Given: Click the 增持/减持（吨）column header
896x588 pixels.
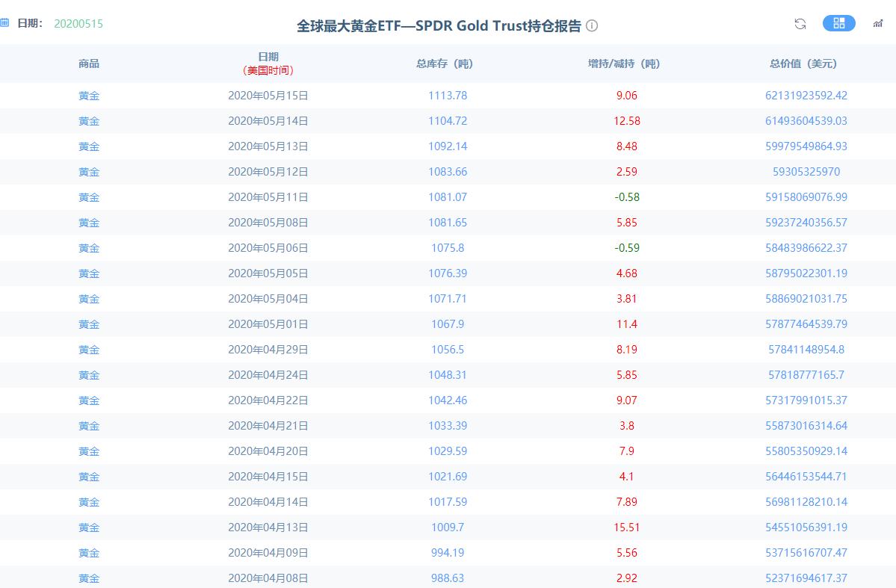Looking at the screenshot, I should pos(624,64).
